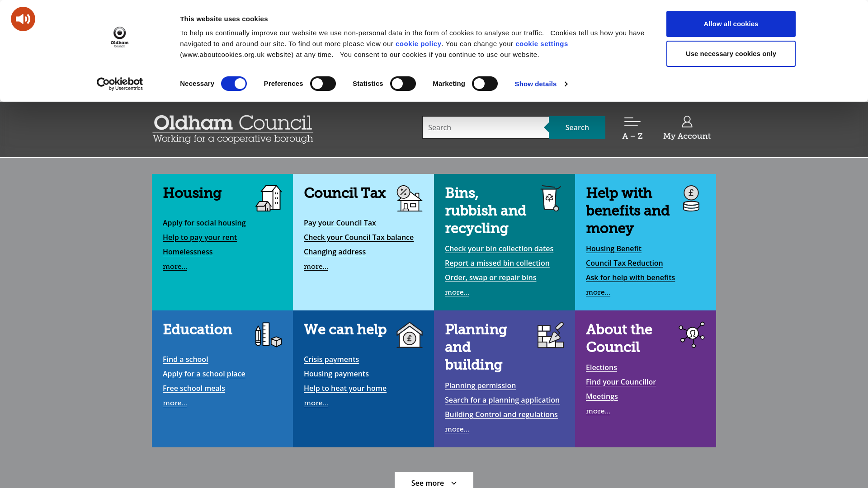Click the Education pencil and ruler icon

tap(269, 335)
